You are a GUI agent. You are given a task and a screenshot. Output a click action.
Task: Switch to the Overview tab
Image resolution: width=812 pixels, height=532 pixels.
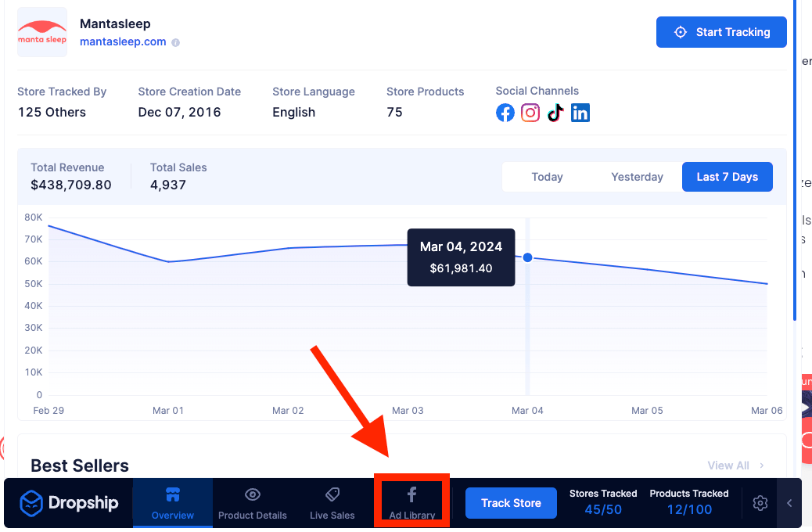click(172, 503)
